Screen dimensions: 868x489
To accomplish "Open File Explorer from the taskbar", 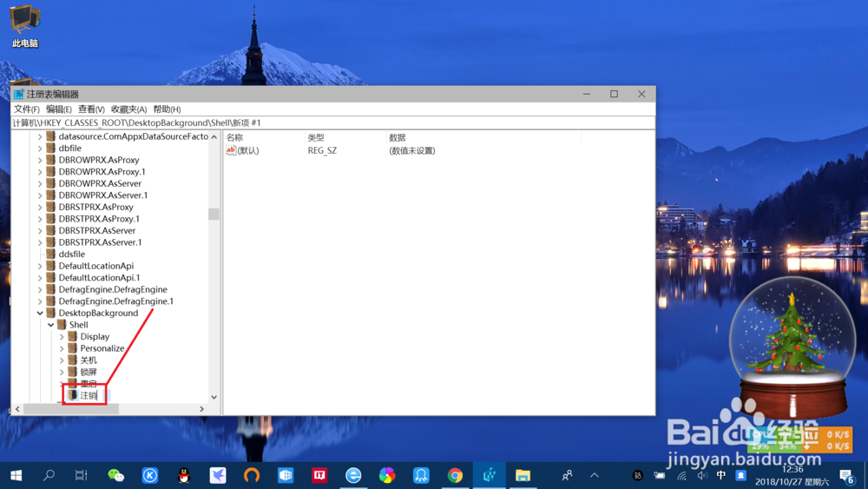I will pyautogui.click(x=523, y=475).
